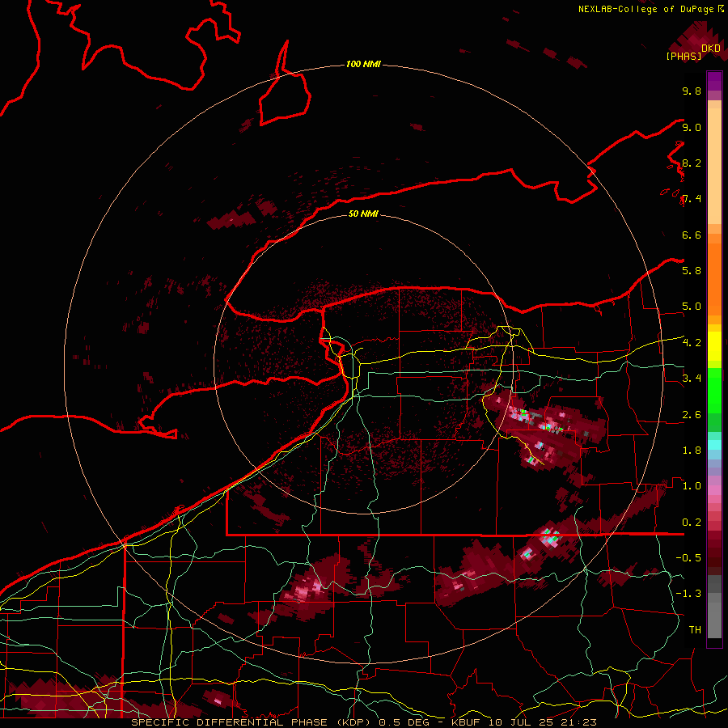728x728 pixels.
Task: Click the 'TH' threshold label on the scale
Action: coord(695,630)
